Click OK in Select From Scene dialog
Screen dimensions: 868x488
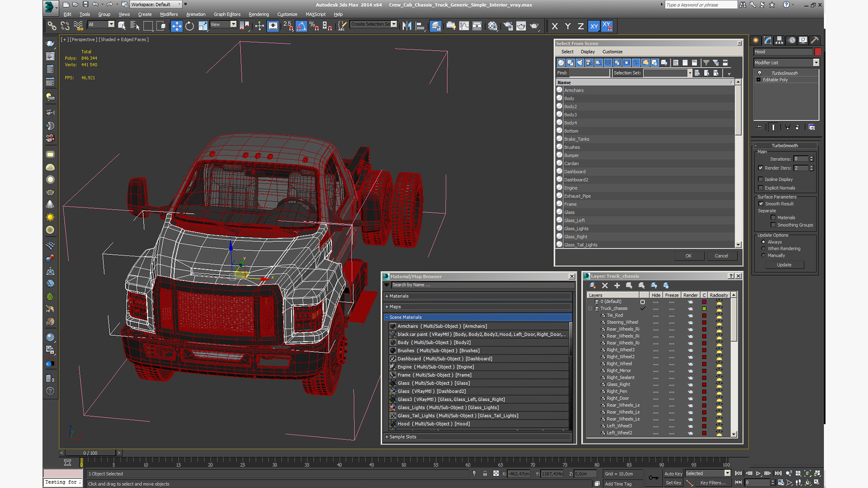pyautogui.click(x=689, y=256)
